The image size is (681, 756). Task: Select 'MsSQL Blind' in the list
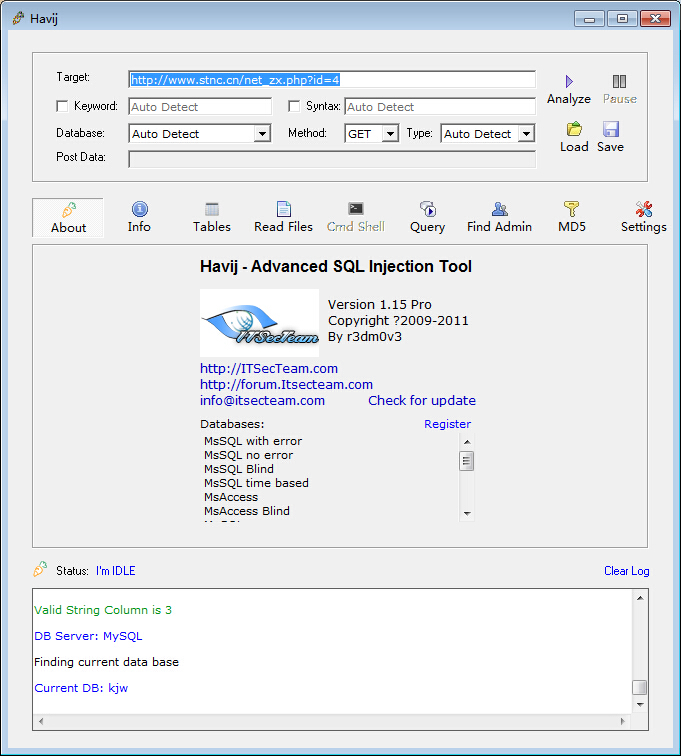click(x=239, y=469)
